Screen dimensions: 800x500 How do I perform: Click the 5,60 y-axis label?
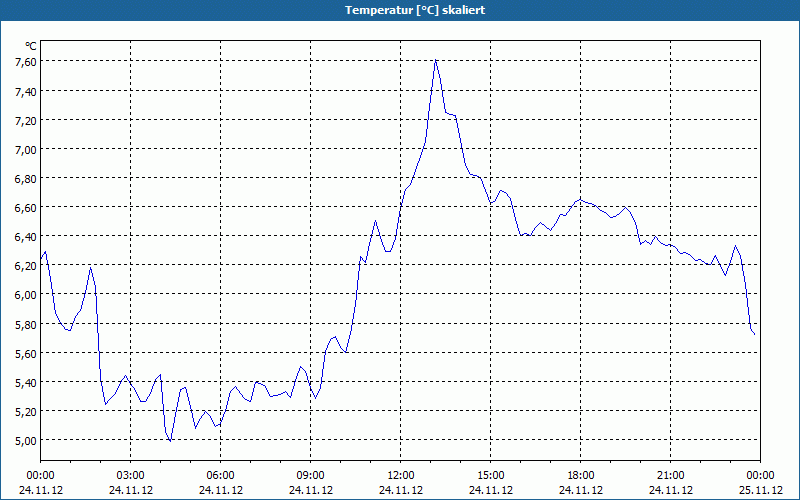[x=26, y=354]
